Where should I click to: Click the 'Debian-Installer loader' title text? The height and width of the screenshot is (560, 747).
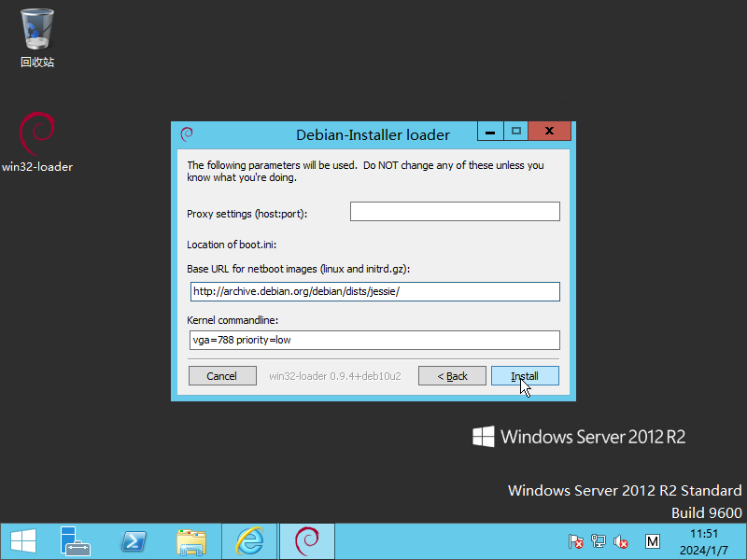373,134
